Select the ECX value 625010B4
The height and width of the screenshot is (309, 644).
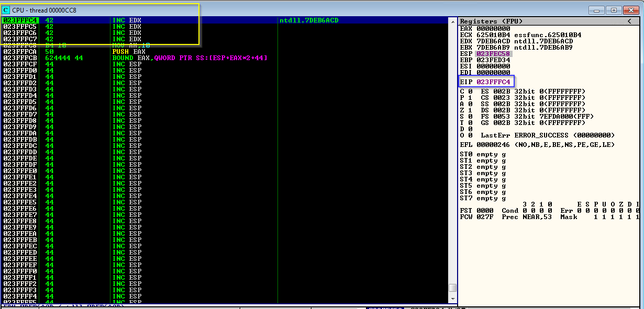pos(493,35)
